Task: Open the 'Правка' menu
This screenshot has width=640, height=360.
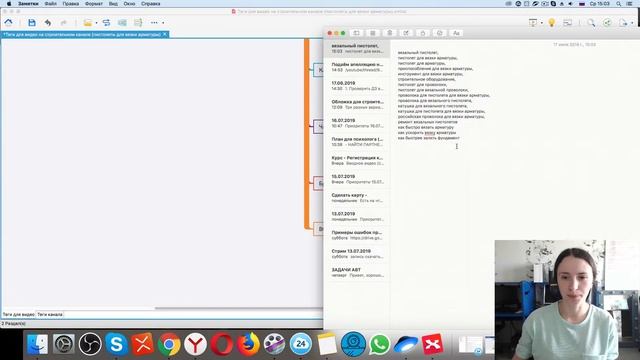Action: 71,4
